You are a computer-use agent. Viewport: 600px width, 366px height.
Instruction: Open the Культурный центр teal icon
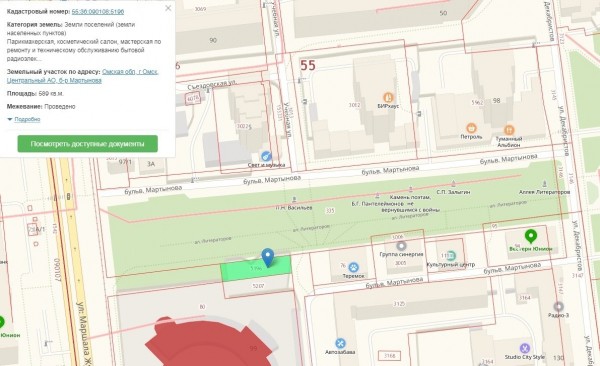tap(451, 255)
